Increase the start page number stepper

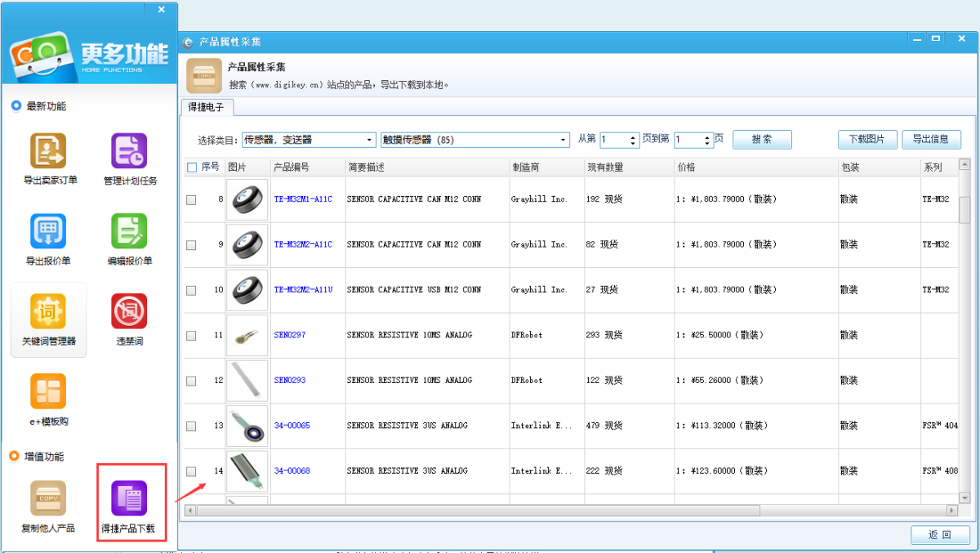point(635,136)
